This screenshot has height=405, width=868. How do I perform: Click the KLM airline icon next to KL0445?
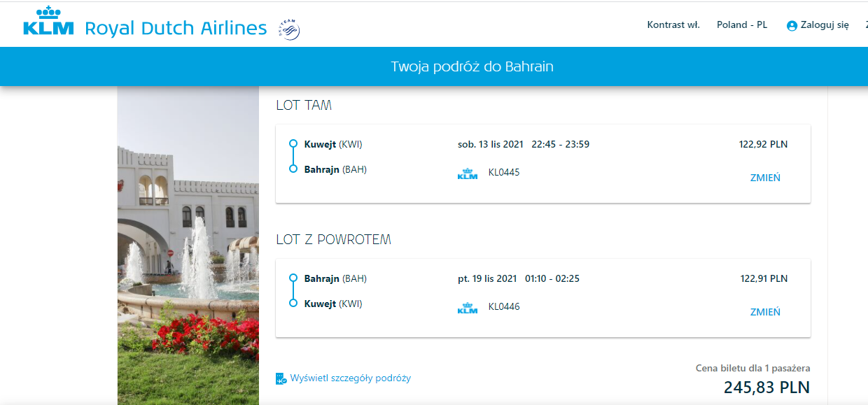(x=468, y=173)
